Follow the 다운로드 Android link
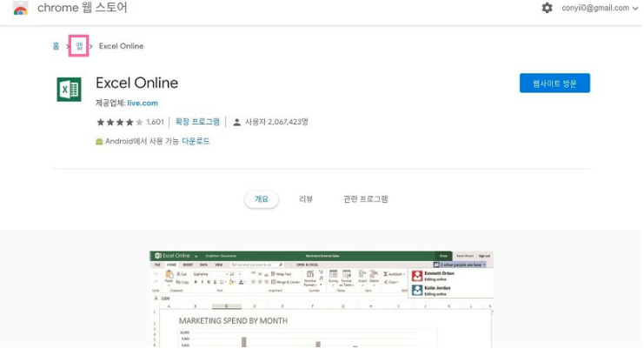644x349 pixels. point(196,141)
